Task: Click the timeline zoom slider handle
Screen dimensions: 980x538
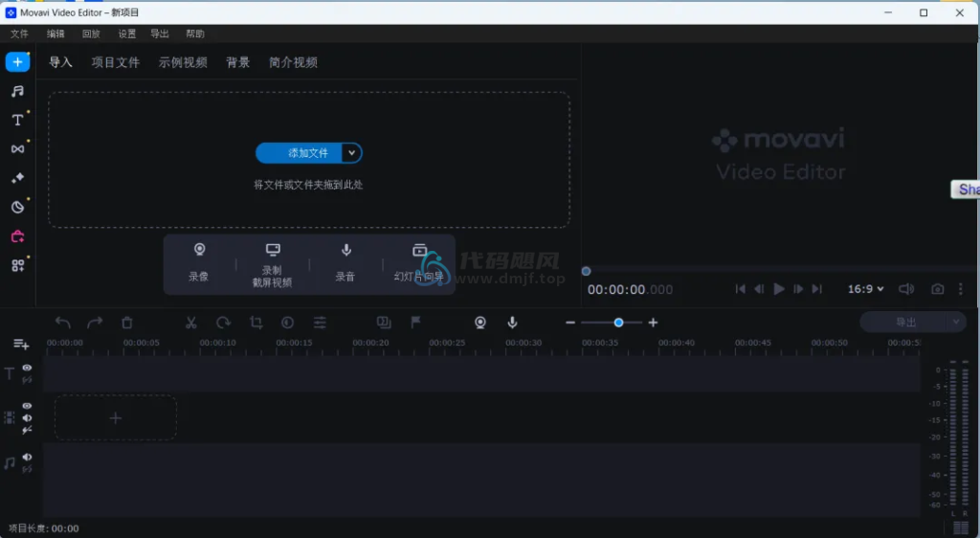Action: [618, 323]
